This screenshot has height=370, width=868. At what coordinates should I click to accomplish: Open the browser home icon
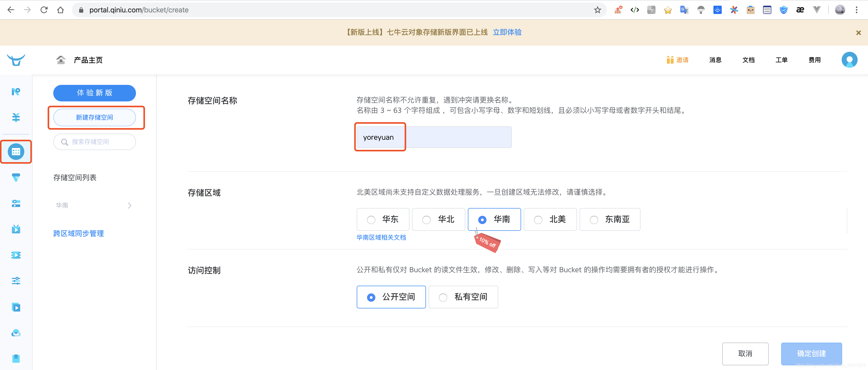tap(60, 10)
